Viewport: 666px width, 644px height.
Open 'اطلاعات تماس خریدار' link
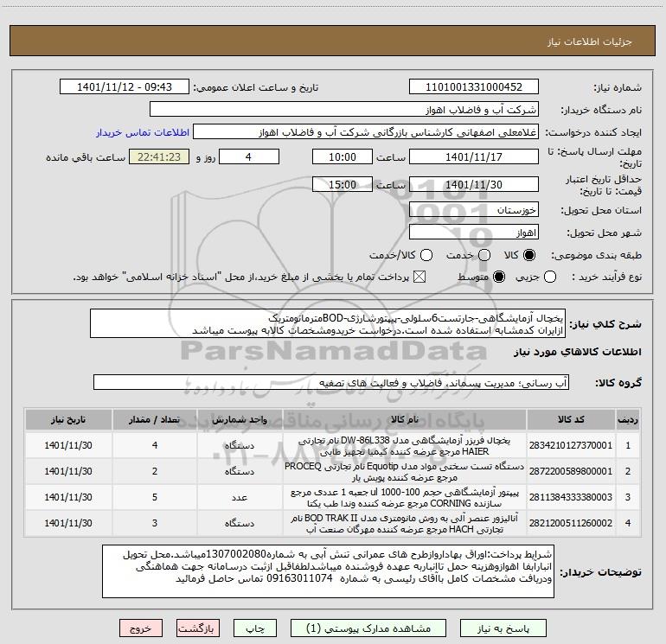pyautogui.click(x=143, y=132)
